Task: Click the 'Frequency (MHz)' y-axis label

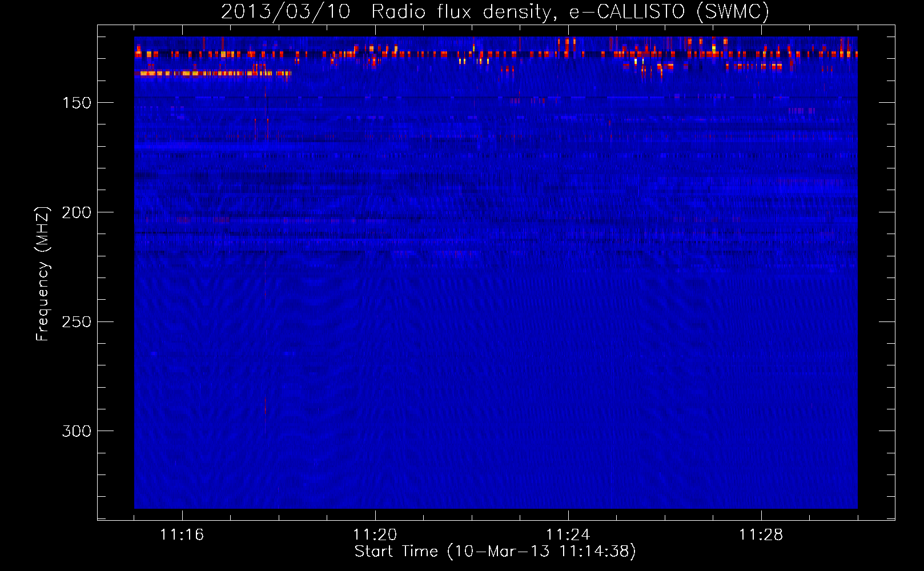Action: pos(43,274)
